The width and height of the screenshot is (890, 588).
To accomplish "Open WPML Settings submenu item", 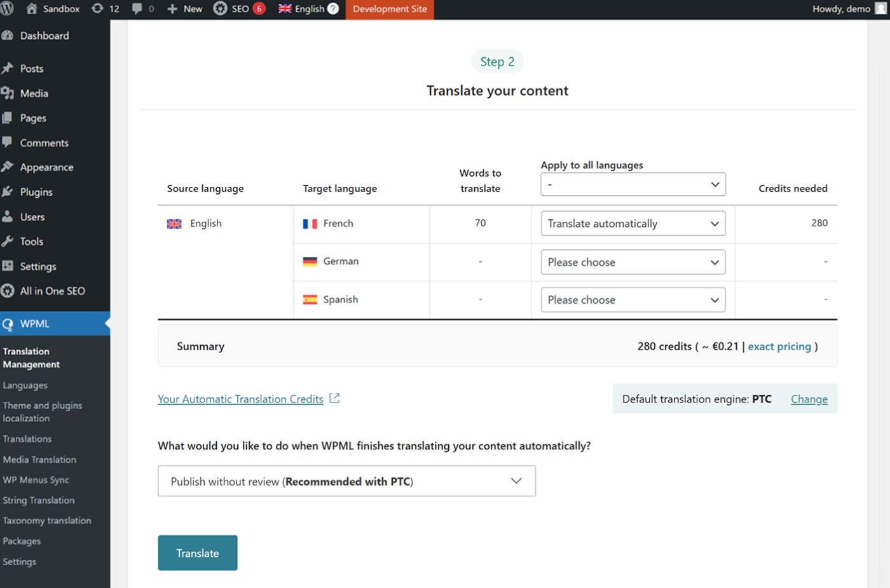I will (19, 561).
